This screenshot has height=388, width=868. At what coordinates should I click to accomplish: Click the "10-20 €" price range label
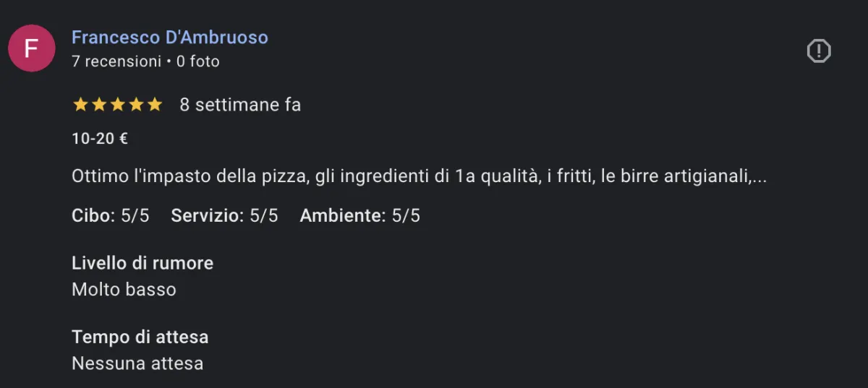[x=100, y=139]
